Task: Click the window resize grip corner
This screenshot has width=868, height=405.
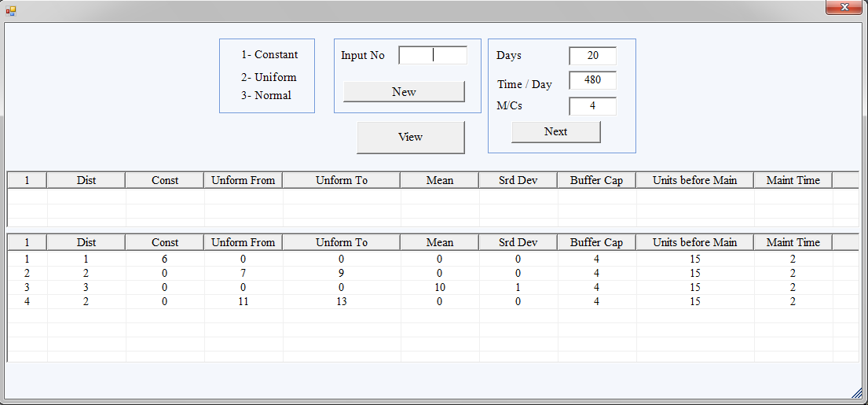Action: point(857,393)
